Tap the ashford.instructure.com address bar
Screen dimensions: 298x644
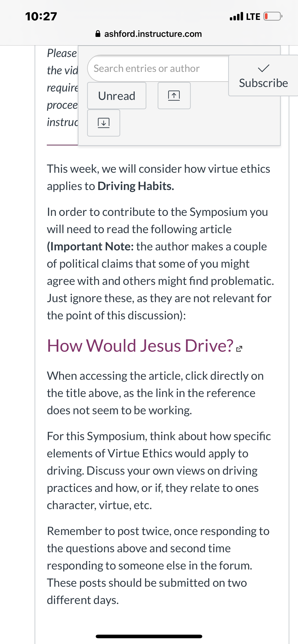coord(149,34)
